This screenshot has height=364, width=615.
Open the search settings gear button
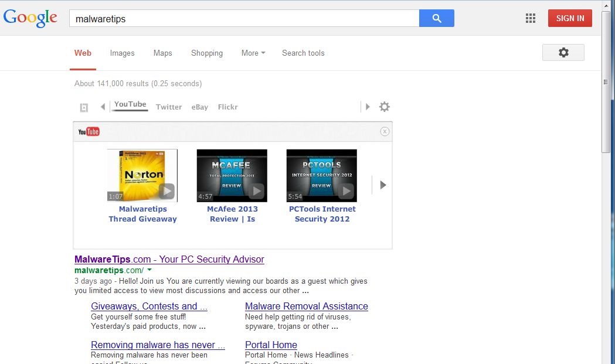[563, 53]
